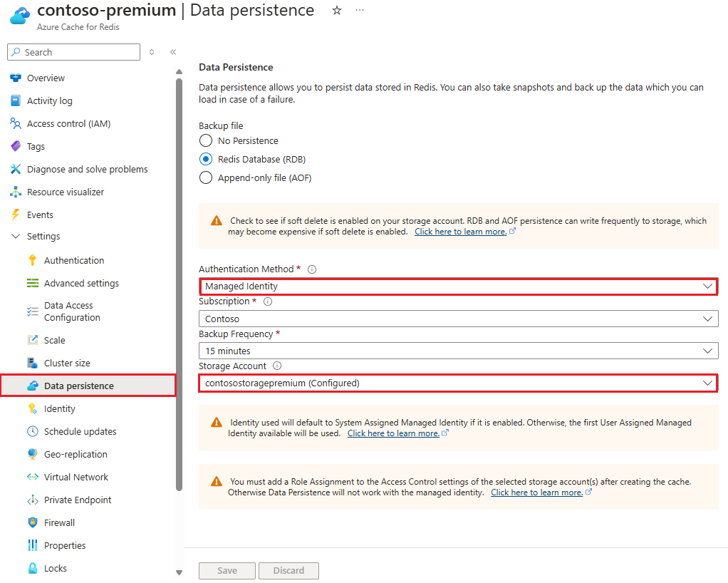728x583 pixels.
Task: Select Redis Database (RDB) persistence
Action: pos(206,159)
